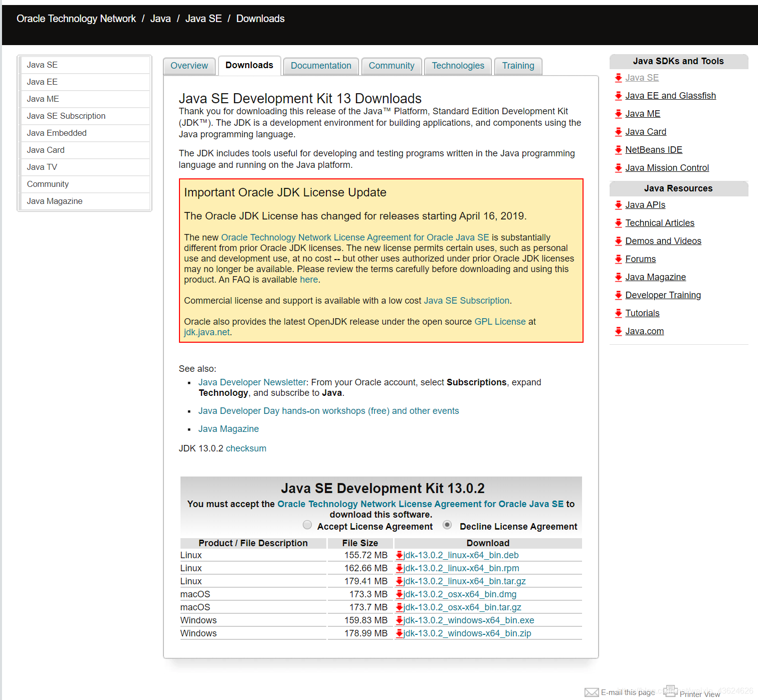This screenshot has height=700, width=758.
Task: Select Java Embedded in the left sidebar
Action: point(57,133)
